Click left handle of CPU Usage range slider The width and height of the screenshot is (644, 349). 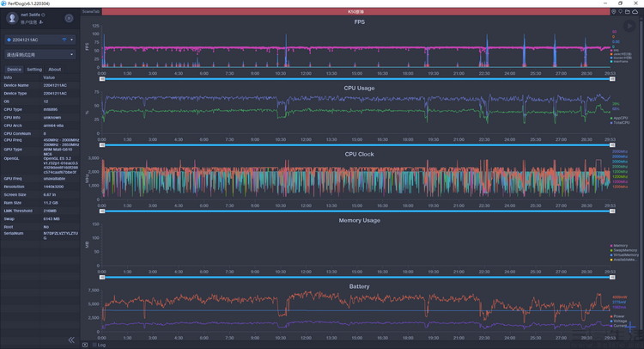pos(102,145)
